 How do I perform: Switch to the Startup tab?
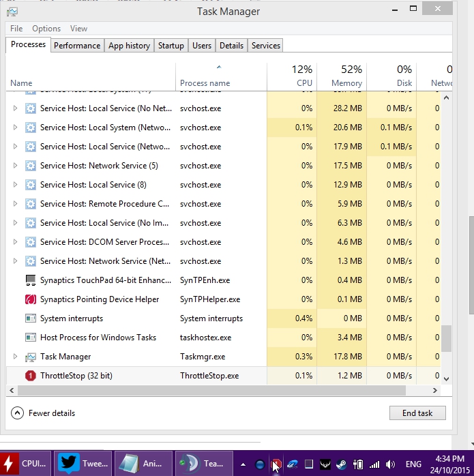[x=171, y=46]
